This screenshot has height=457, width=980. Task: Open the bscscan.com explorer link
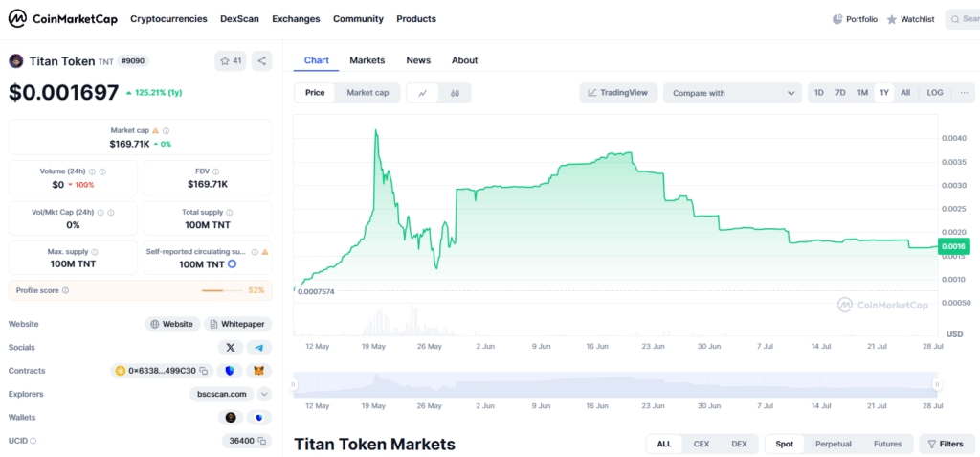coord(222,394)
